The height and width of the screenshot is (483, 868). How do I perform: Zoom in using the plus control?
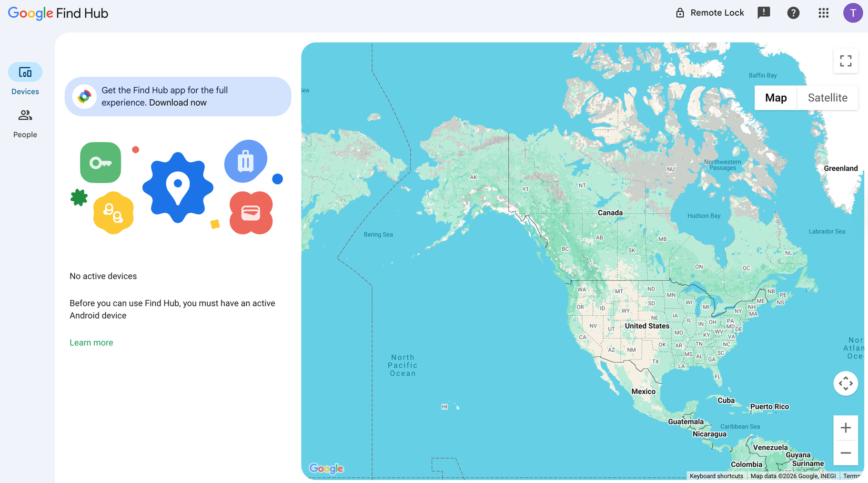(845, 427)
